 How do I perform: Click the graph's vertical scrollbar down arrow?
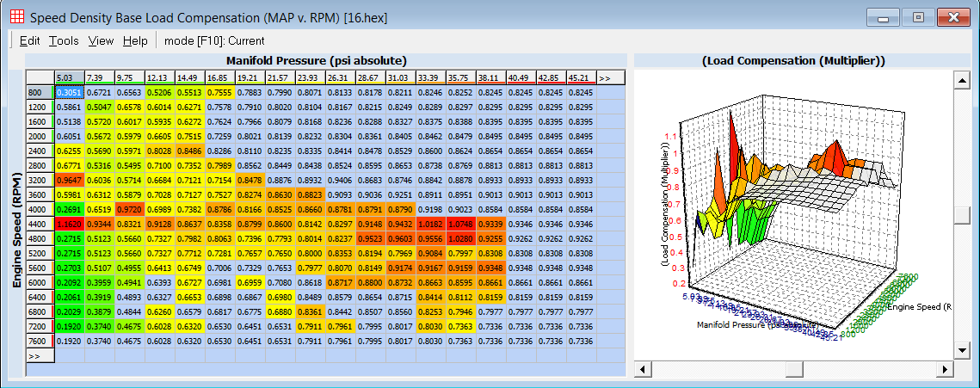coord(963,353)
